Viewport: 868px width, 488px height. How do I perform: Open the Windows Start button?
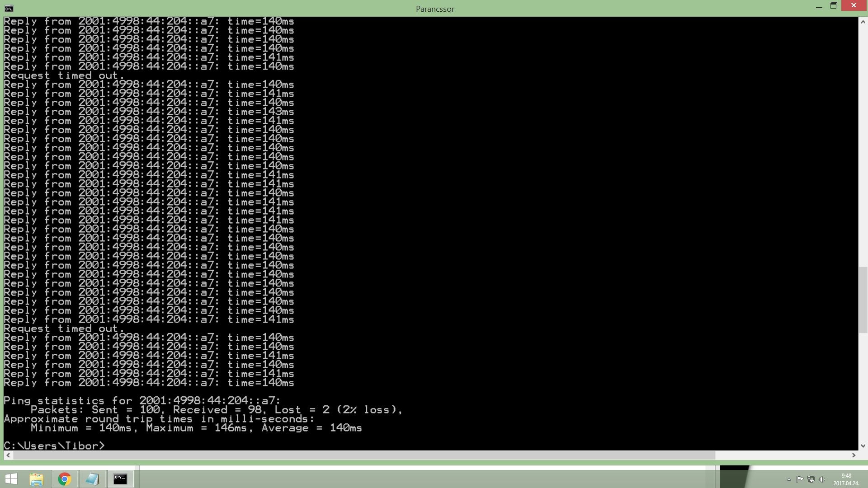[11, 479]
